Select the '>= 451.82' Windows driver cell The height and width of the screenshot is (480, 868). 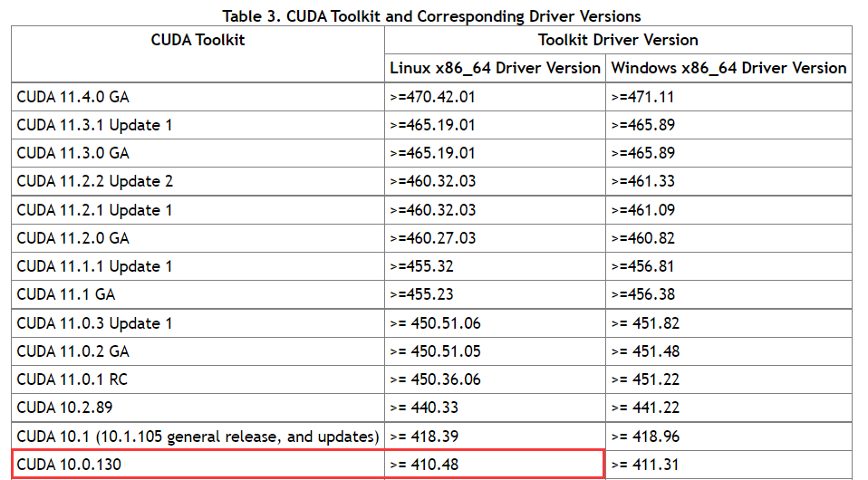pos(728,323)
